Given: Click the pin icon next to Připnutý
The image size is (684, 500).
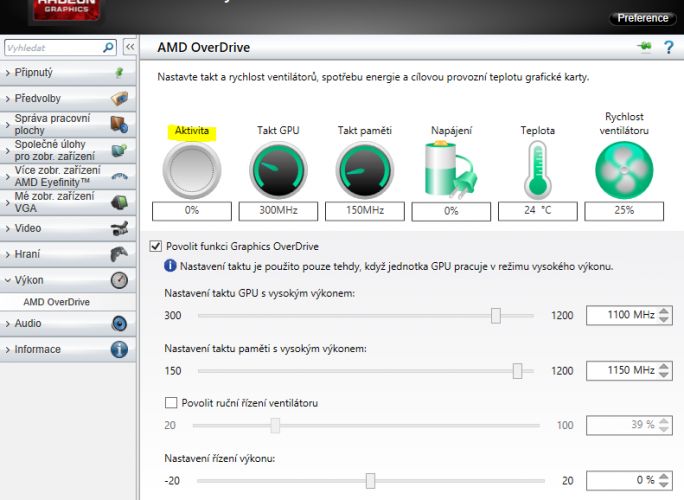Looking at the screenshot, I should (119, 72).
